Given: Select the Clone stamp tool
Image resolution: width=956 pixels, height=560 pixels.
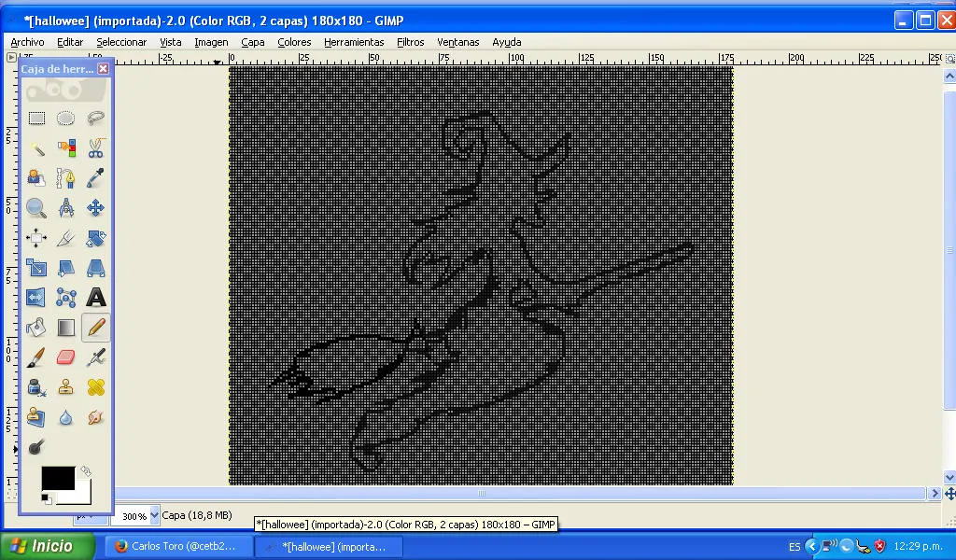Looking at the screenshot, I should tap(66, 387).
